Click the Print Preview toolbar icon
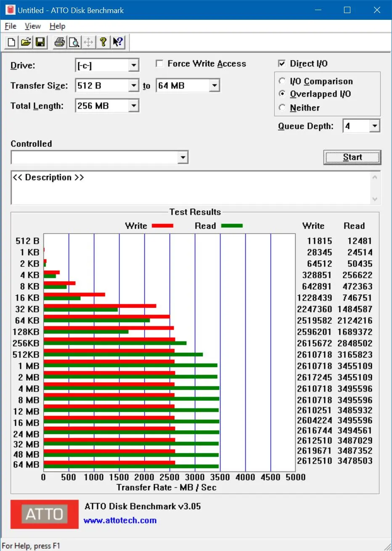This screenshot has height=551, width=392. click(x=74, y=42)
